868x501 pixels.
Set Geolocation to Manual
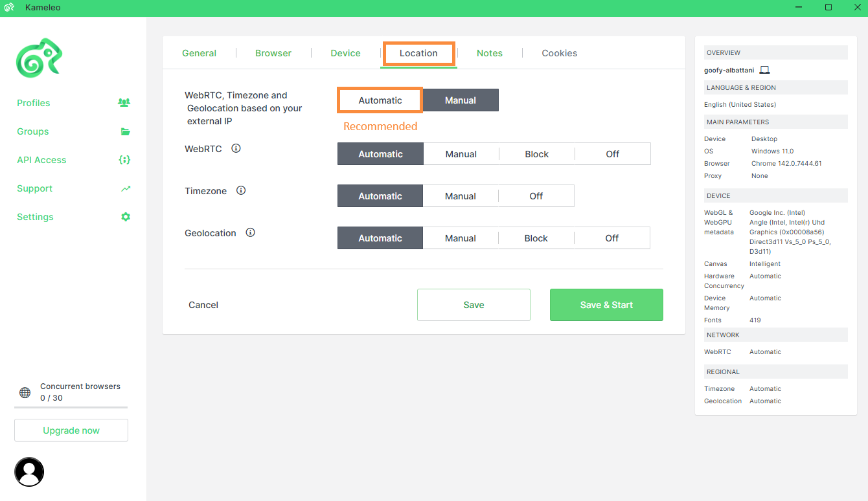[x=461, y=238]
